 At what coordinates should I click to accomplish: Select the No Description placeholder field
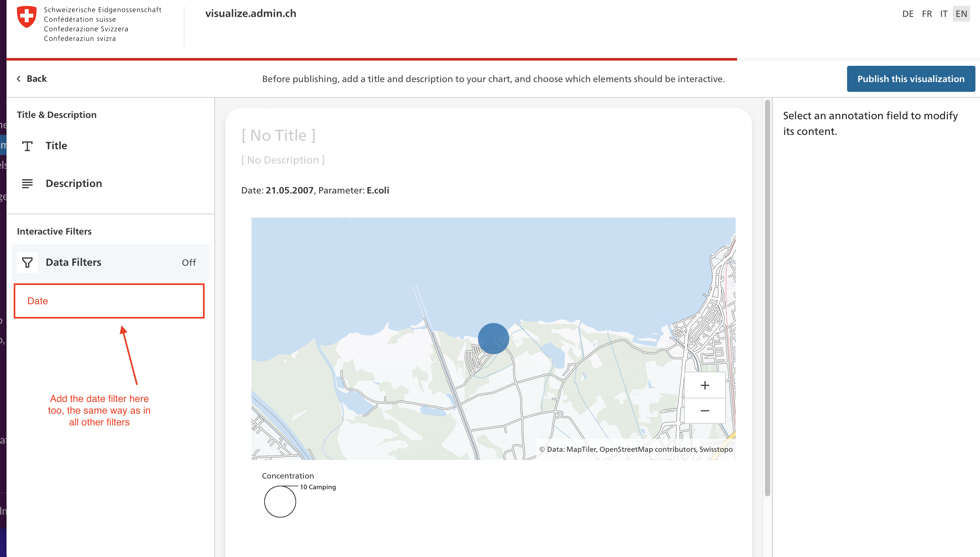click(283, 160)
